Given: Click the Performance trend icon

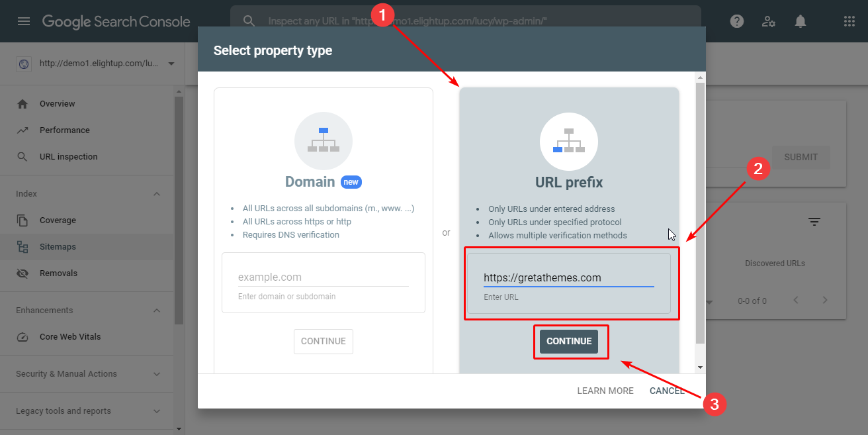Looking at the screenshot, I should tap(22, 130).
